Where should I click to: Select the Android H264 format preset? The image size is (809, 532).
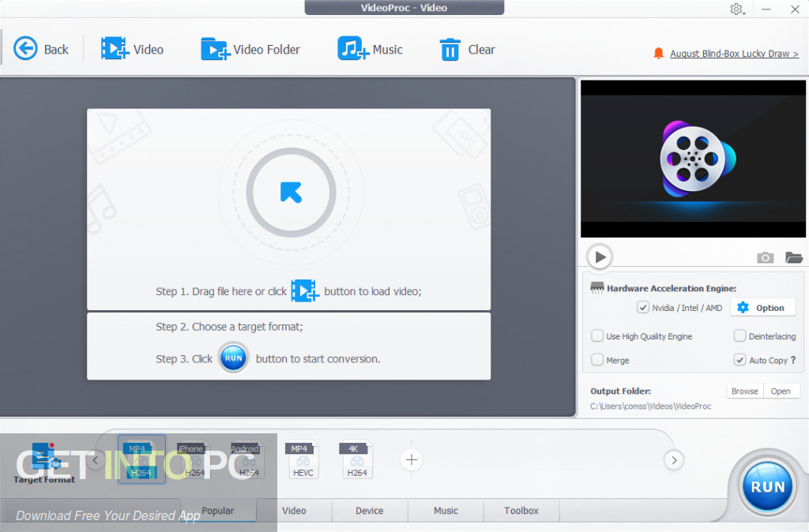[x=248, y=459]
